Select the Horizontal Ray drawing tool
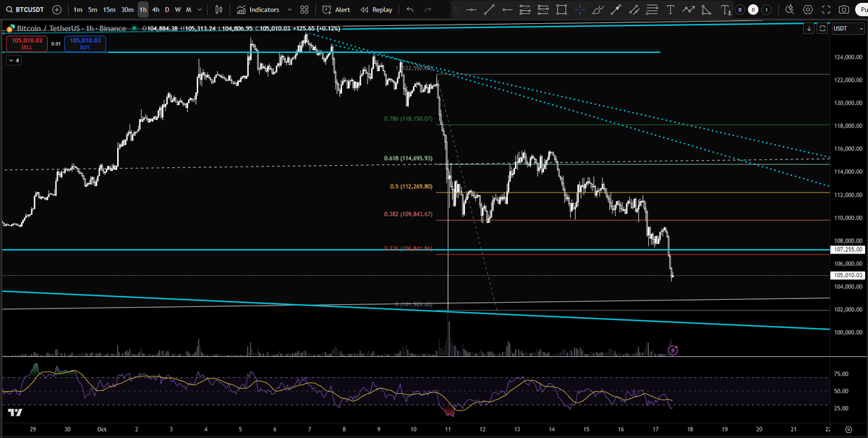The image size is (868, 438). (507, 9)
